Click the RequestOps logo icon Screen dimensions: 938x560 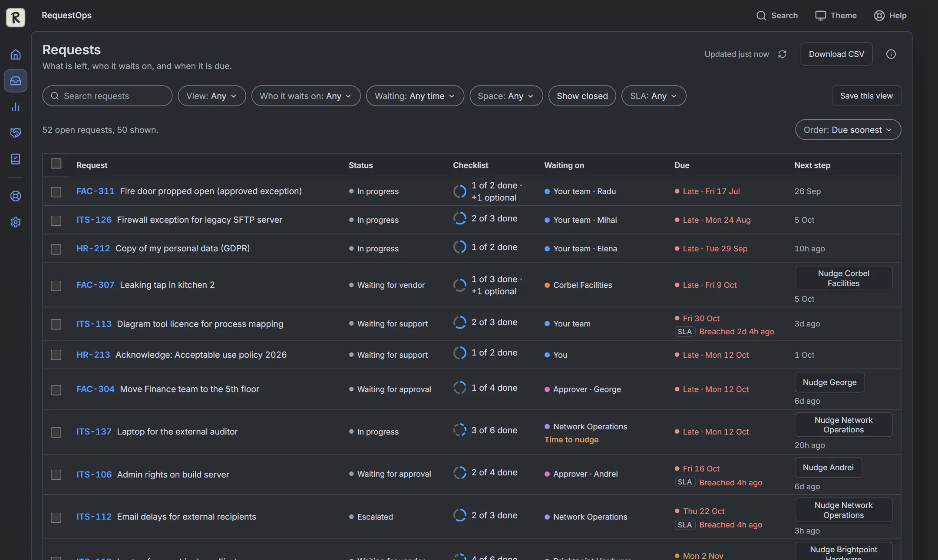[x=16, y=17]
